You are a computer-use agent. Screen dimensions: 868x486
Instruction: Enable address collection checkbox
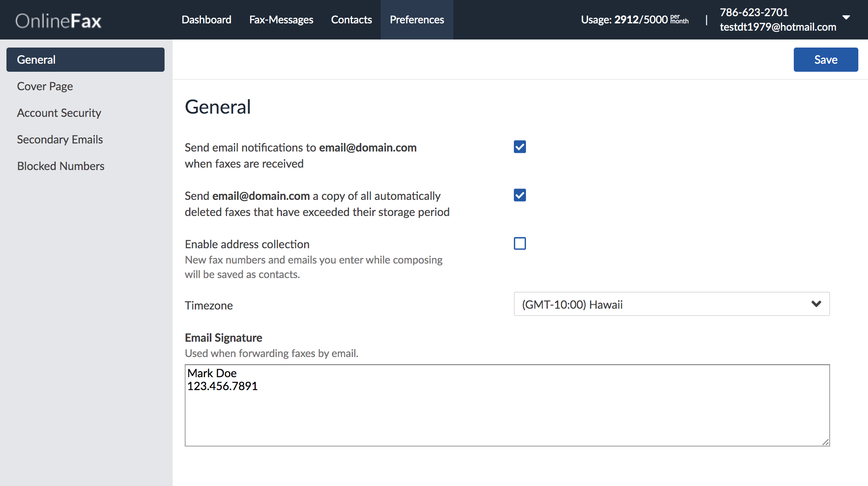pos(520,244)
